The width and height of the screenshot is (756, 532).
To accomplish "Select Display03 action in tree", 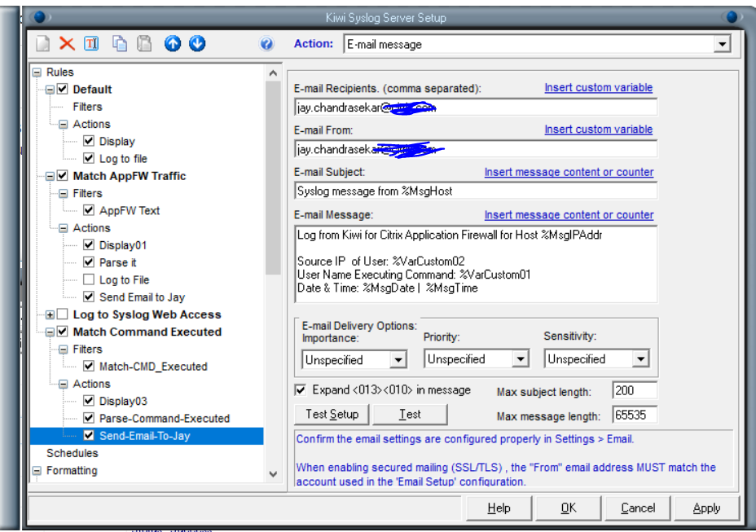I will coord(123,402).
